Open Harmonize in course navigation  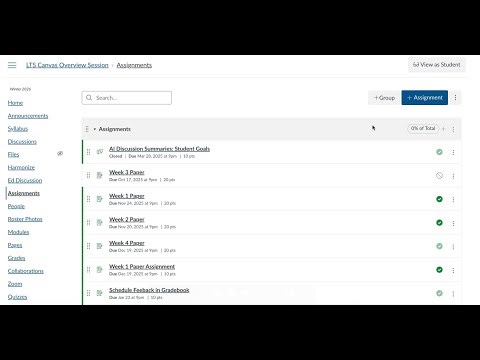tap(21, 167)
